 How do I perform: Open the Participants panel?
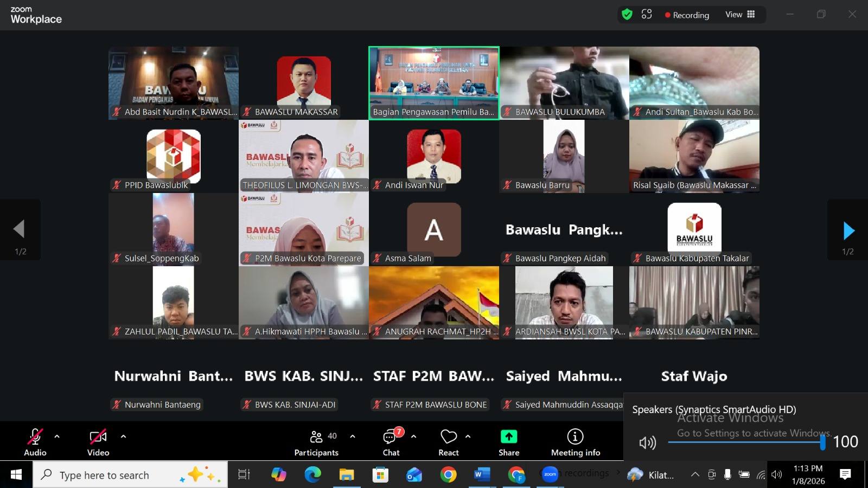[x=316, y=442]
